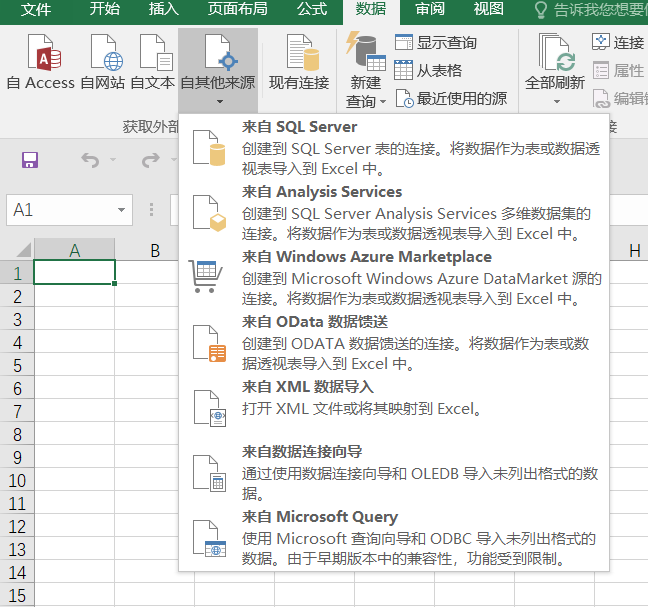Expand the 自其他来源 dropdown arrow
This screenshot has width=648, height=607.
click(x=220, y=102)
